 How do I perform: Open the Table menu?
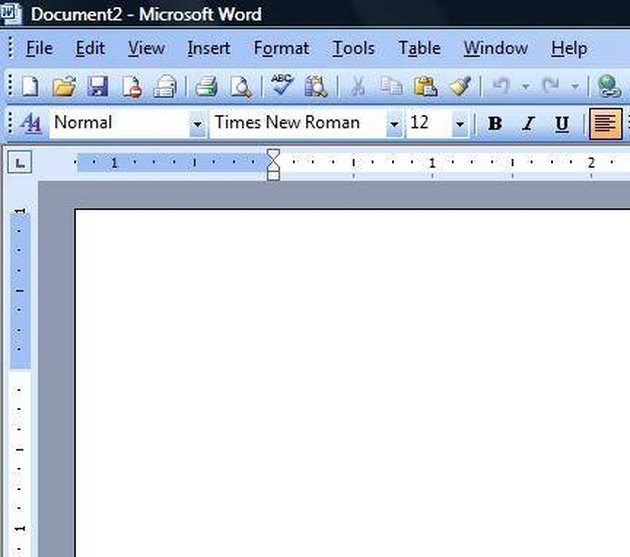419,48
